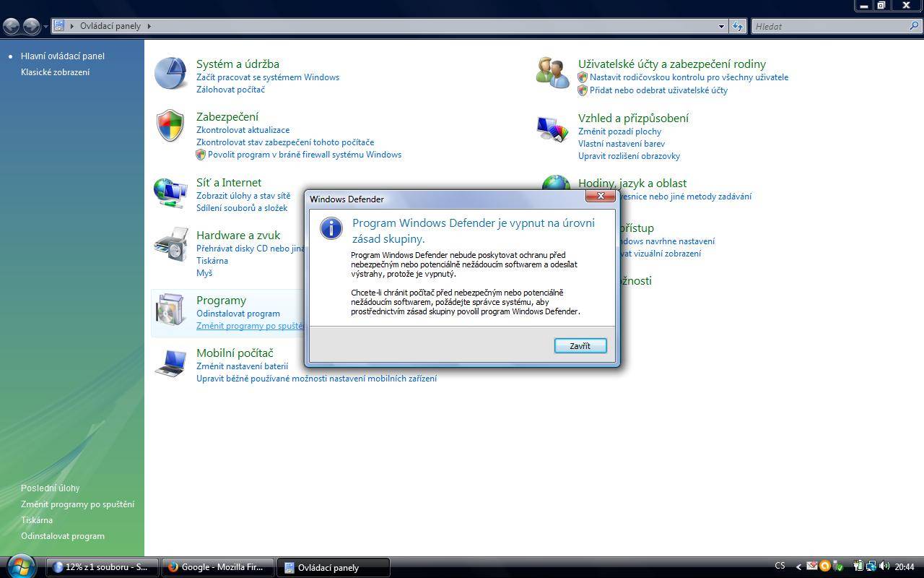Screen dimensions: 924x578
Task: Click Zálohovat počítač link
Action: [230, 90]
